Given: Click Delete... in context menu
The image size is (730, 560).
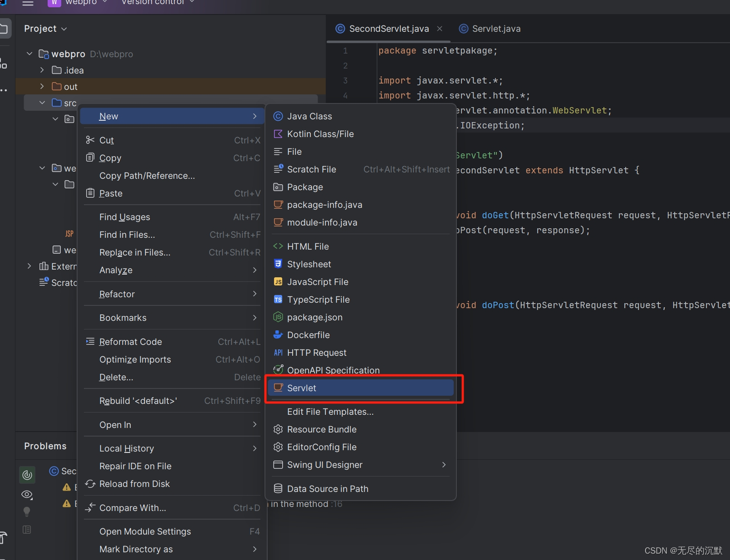Looking at the screenshot, I should point(172,377).
